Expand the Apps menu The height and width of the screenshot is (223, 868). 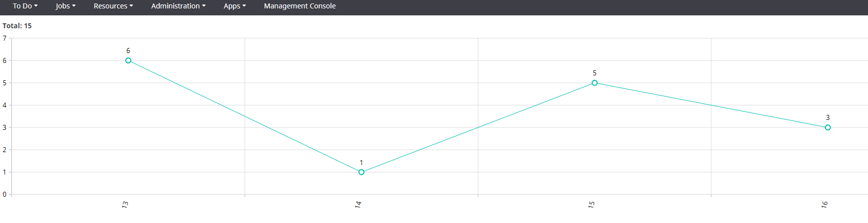[235, 6]
